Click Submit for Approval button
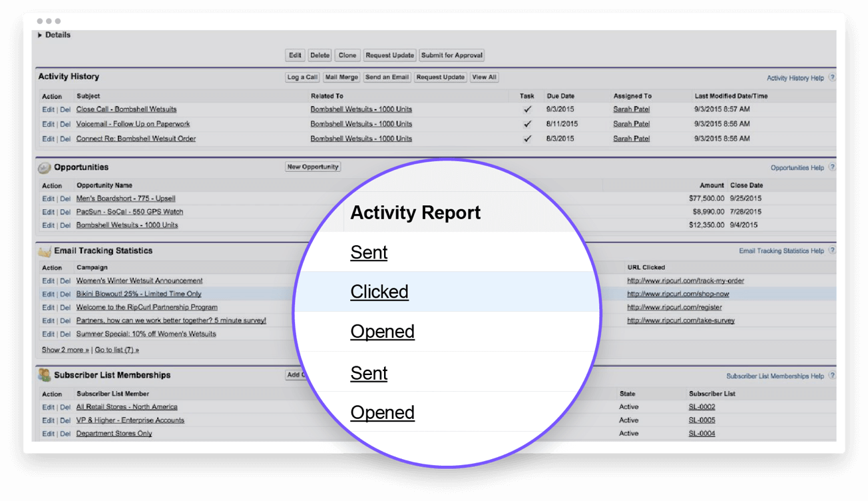868x501 pixels. point(452,55)
